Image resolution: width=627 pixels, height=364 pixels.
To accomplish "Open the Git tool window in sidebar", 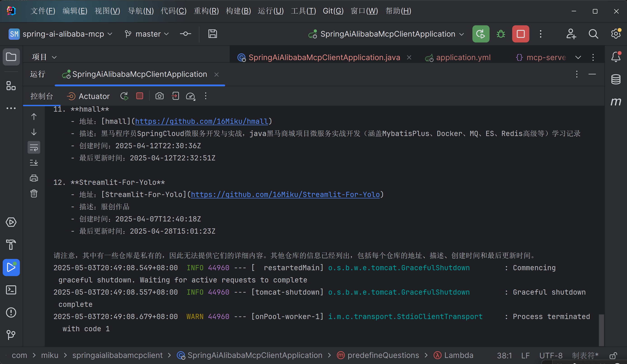I will pyautogui.click(x=11, y=335).
